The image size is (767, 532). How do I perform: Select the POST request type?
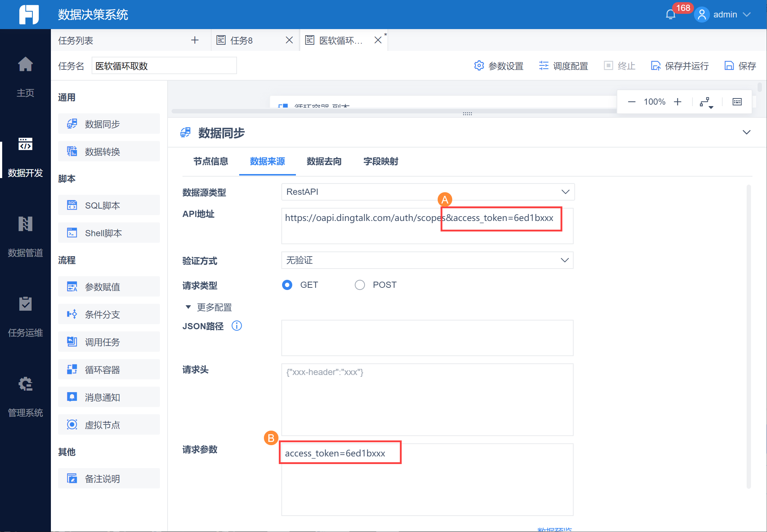click(x=360, y=285)
